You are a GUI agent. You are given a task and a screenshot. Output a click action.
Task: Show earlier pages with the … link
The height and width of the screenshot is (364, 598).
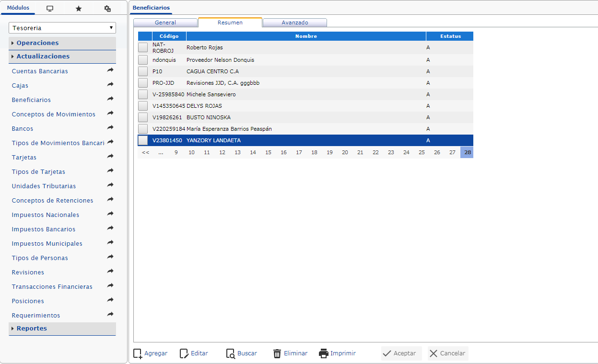pos(161,152)
